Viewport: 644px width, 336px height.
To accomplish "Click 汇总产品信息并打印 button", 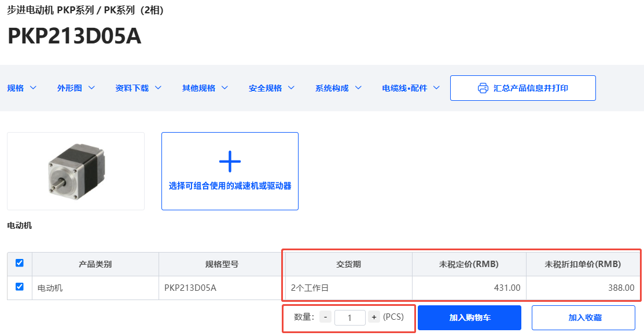I will 530,88.
